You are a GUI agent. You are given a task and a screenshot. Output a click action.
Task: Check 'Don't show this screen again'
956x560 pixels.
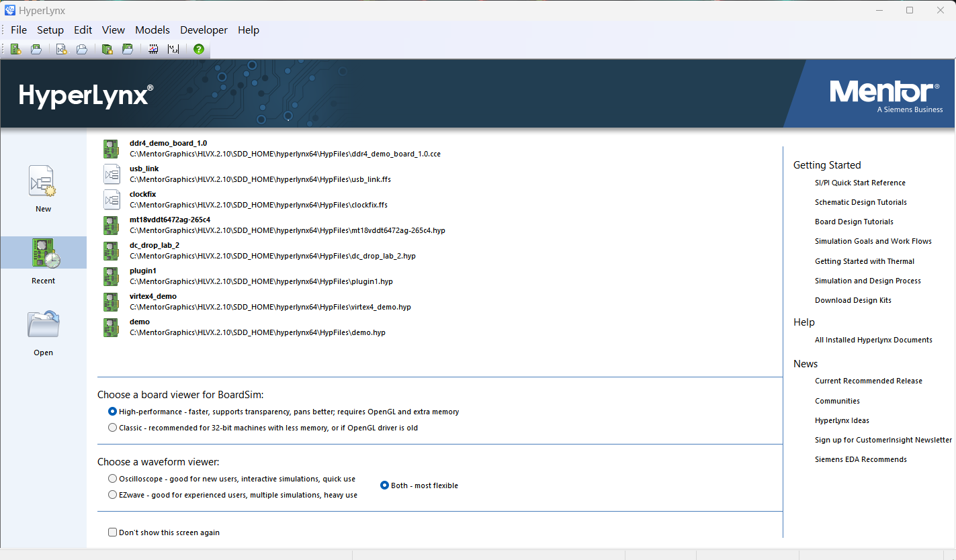(112, 532)
